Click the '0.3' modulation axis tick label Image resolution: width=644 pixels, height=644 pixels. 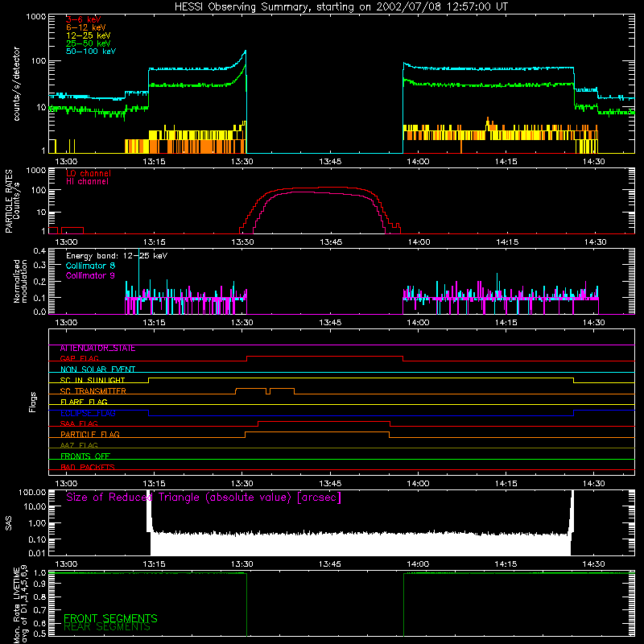(x=39, y=265)
